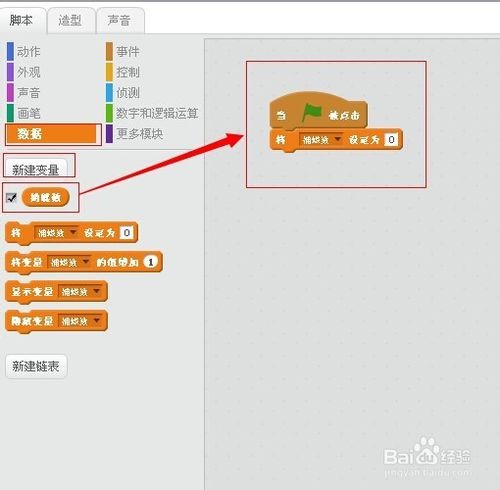Viewport: 500px width, 490px height.
Task: Select the orange variable reporter block
Action: coord(46,197)
